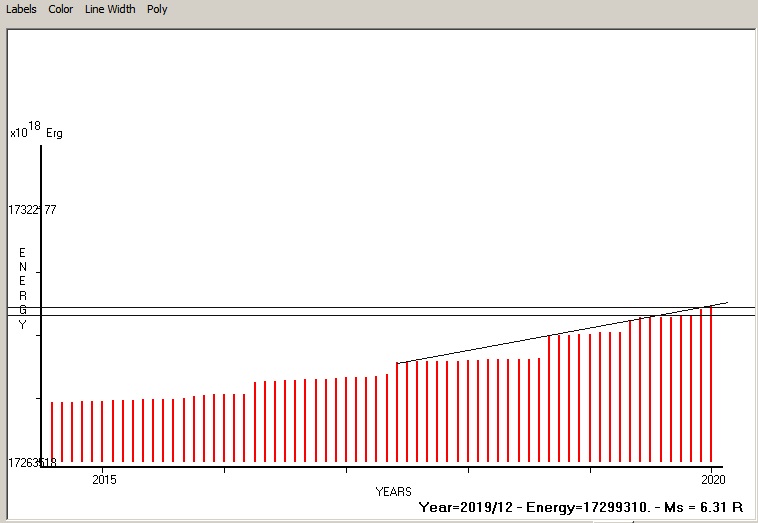Click the lower horizontal black line
Image resolution: width=758 pixels, height=523 pixels.
point(300,316)
